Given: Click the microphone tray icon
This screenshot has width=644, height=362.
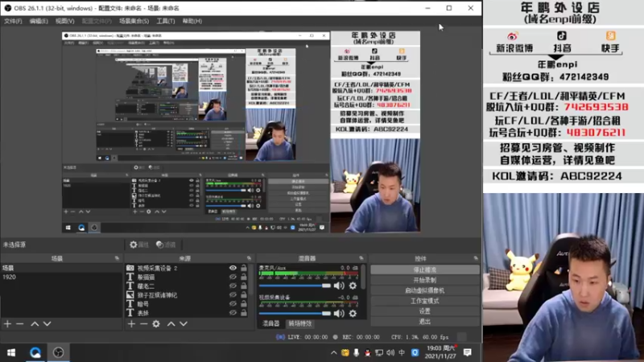Looking at the screenshot, I should [x=356, y=352].
